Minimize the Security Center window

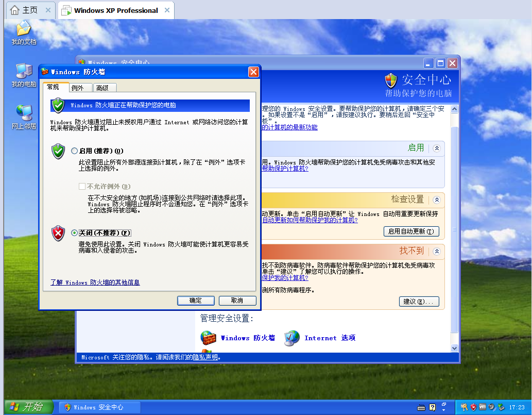pyautogui.click(x=428, y=63)
